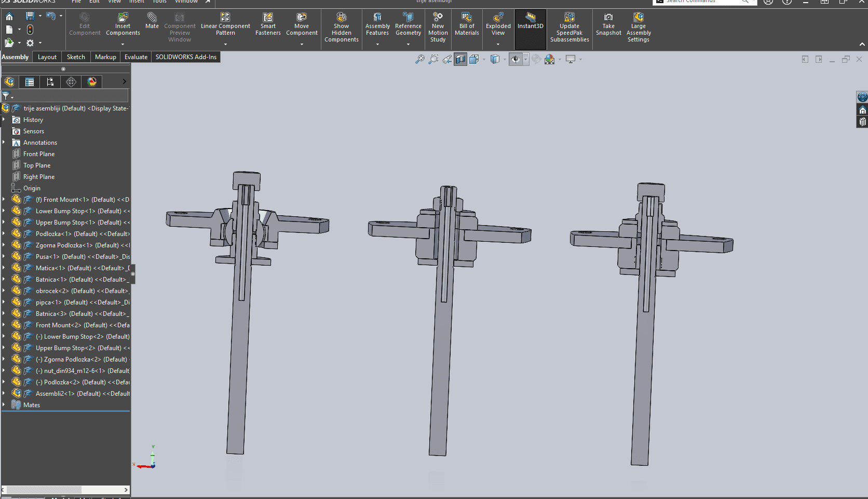Select Front Plane in tree

coord(39,154)
